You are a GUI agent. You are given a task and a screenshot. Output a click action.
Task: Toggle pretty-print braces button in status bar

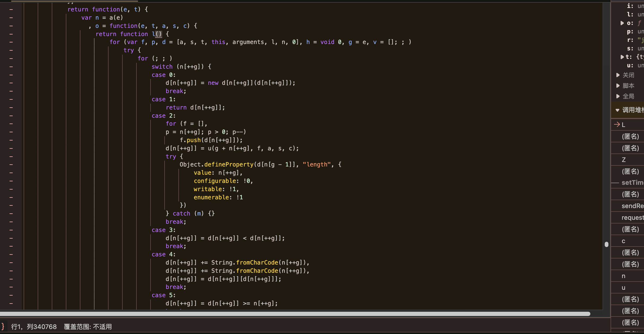[3, 326]
